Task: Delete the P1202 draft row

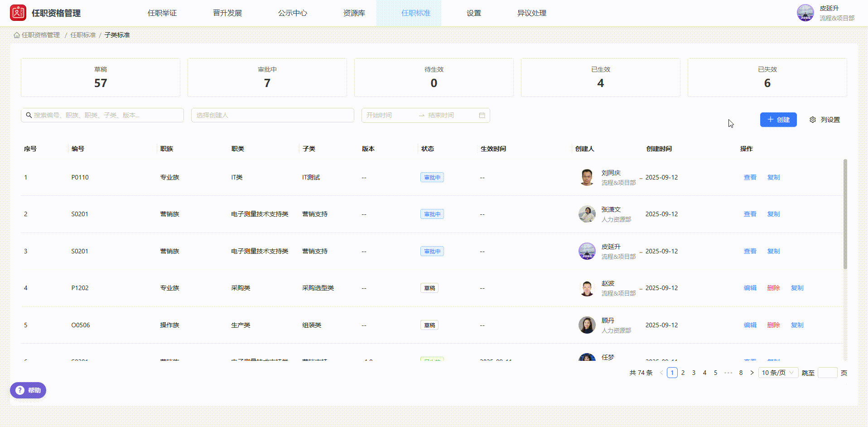Action: click(x=773, y=287)
